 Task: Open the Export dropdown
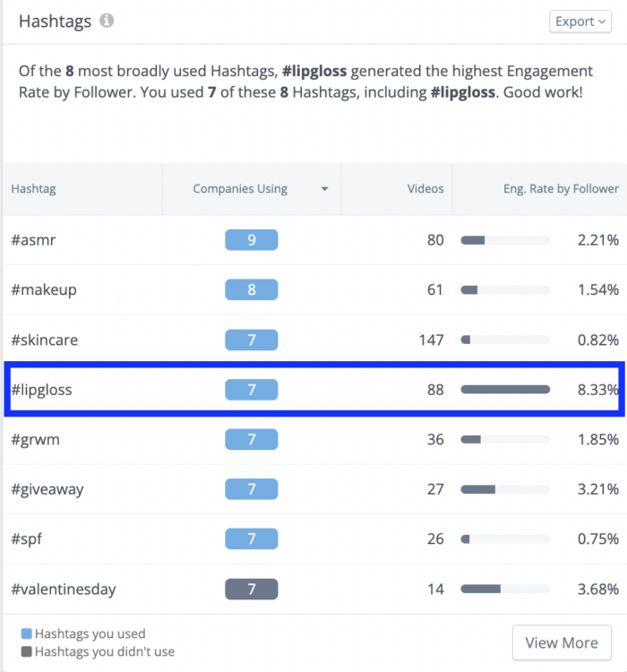pyautogui.click(x=580, y=22)
